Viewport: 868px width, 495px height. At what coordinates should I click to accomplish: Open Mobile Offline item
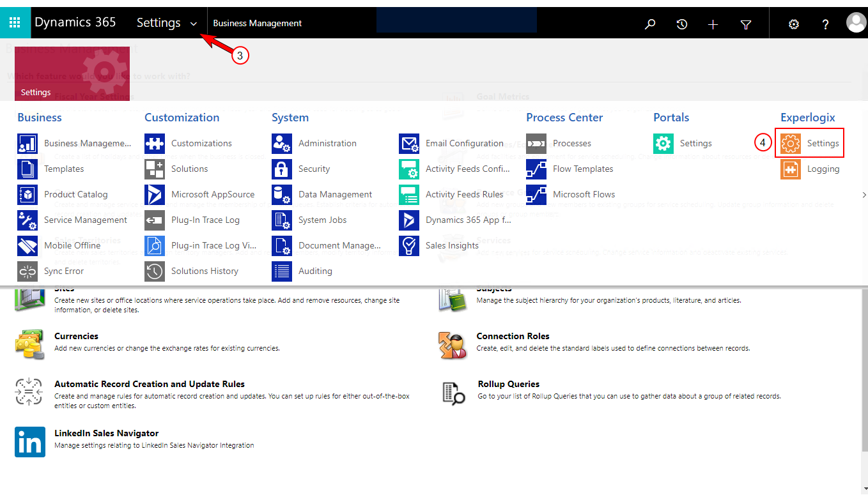72,245
